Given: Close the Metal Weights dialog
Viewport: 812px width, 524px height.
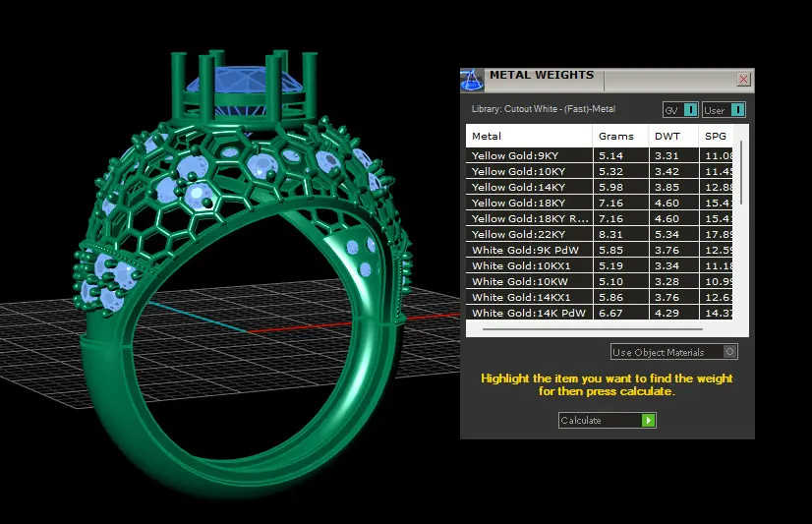Looking at the screenshot, I should (x=743, y=80).
